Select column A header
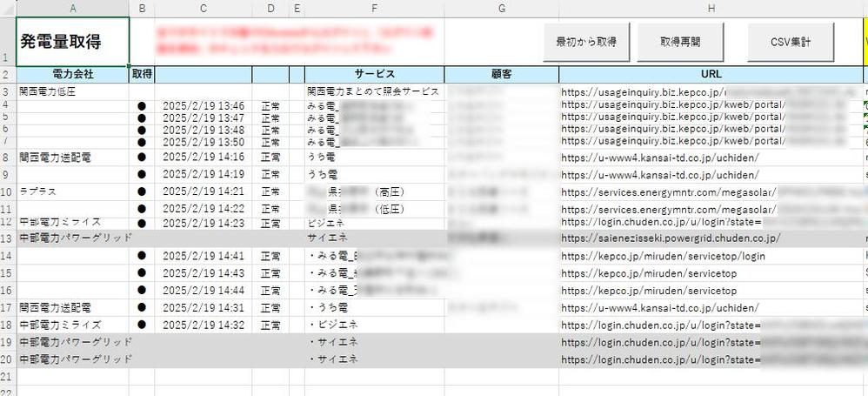868x396 pixels. (73, 9)
